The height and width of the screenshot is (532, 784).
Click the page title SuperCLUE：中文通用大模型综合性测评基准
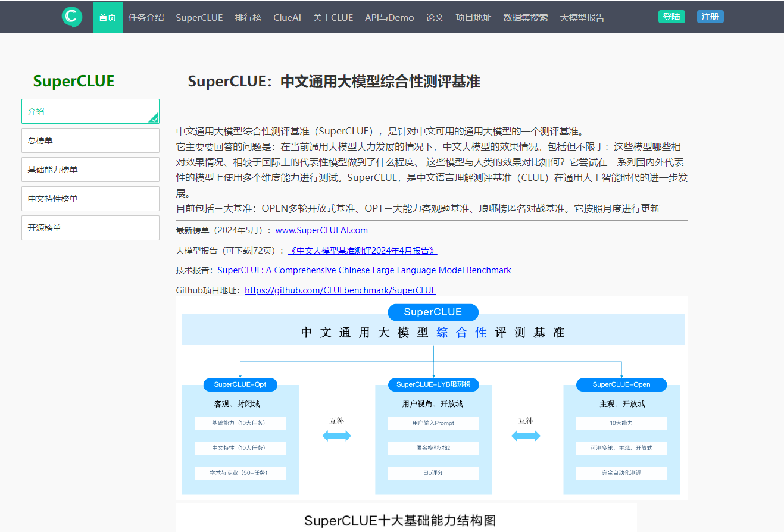pos(334,82)
